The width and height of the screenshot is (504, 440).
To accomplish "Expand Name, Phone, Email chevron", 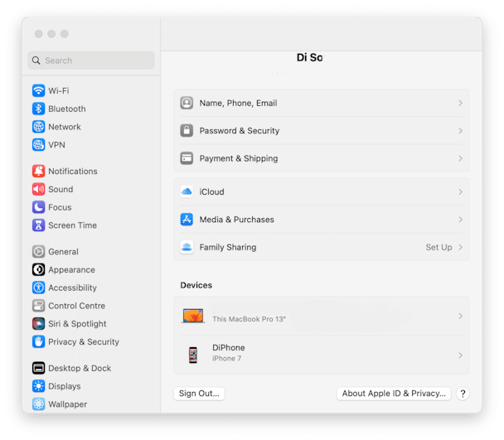I will pyautogui.click(x=460, y=103).
